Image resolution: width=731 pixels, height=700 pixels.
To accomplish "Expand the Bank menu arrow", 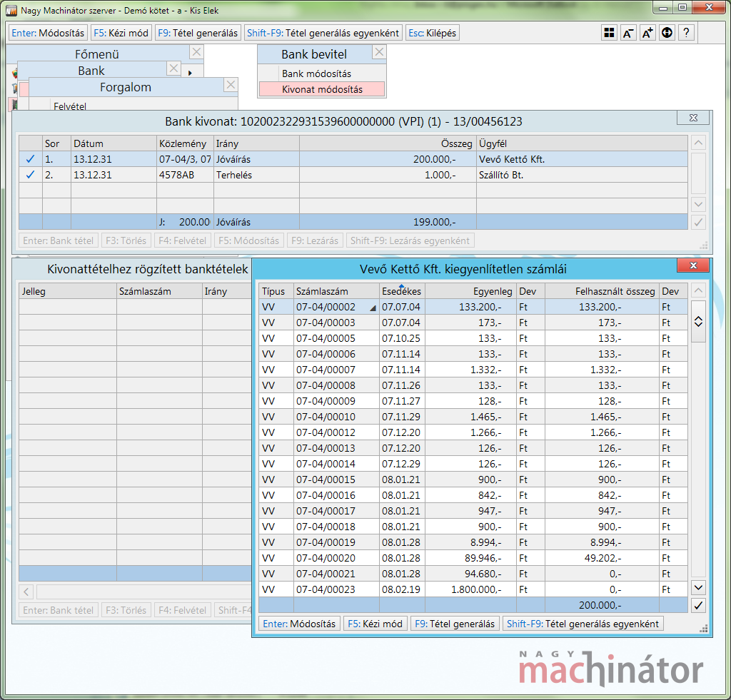I will pyautogui.click(x=190, y=73).
